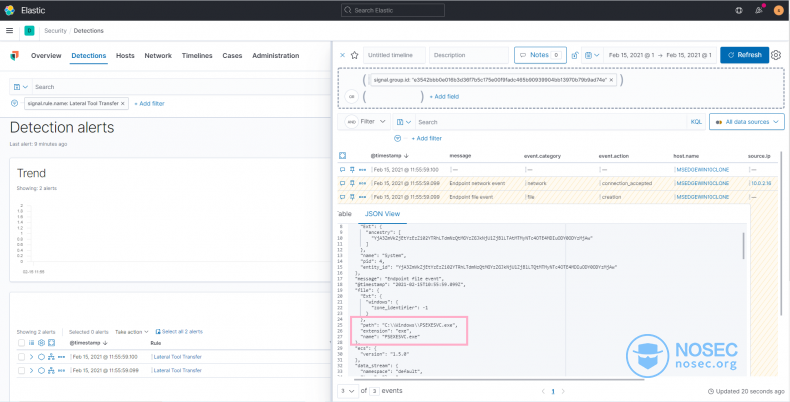Open the alerts table settings gear icon

(42, 343)
